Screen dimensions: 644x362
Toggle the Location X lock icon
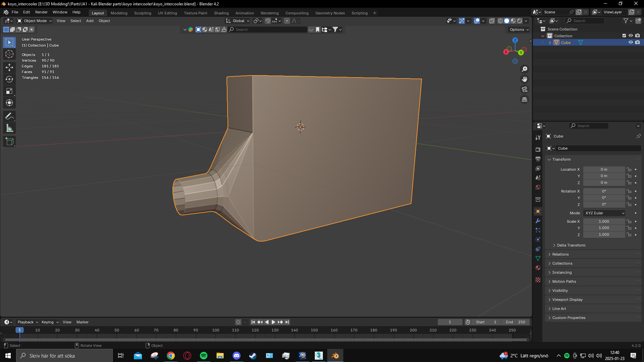click(629, 169)
